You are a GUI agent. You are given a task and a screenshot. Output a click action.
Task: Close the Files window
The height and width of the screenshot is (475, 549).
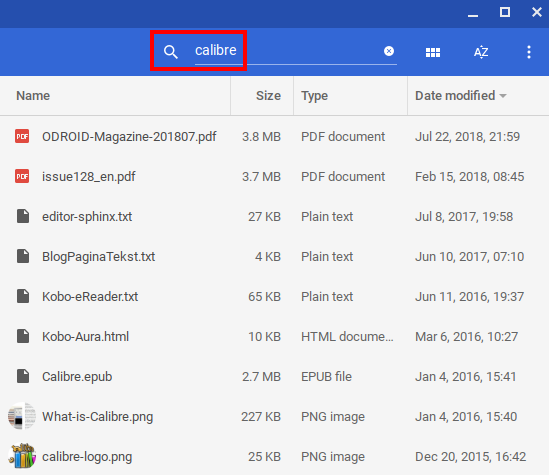[536, 12]
